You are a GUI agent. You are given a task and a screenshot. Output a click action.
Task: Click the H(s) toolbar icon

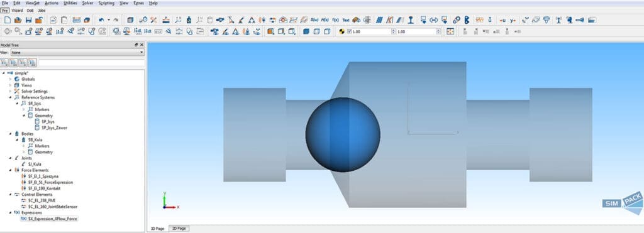pyautogui.click(x=325, y=19)
